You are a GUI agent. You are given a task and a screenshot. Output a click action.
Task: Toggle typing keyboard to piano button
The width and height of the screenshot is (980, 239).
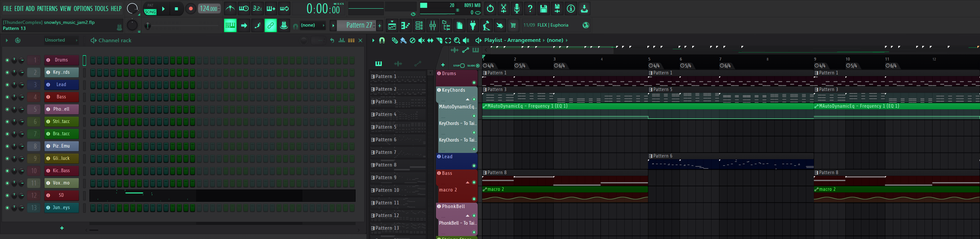pos(230,26)
